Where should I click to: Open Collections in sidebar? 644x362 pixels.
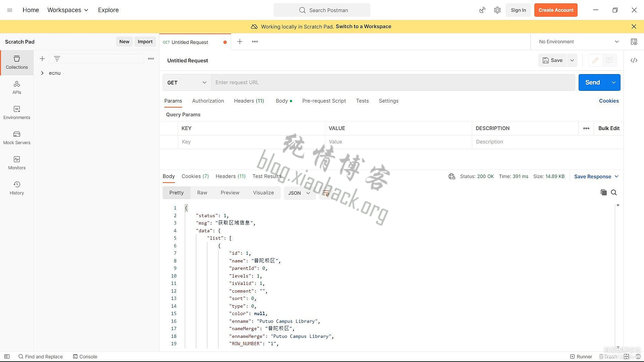coord(17,62)
